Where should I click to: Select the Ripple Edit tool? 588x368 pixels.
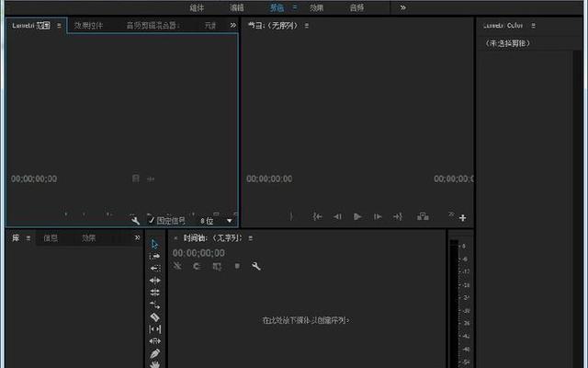(154, 281)
